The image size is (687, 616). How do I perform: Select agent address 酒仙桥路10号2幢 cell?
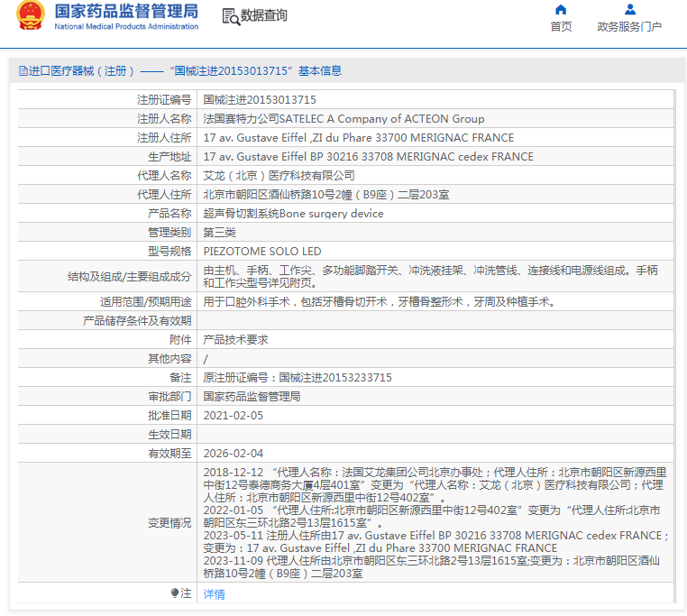326,195
